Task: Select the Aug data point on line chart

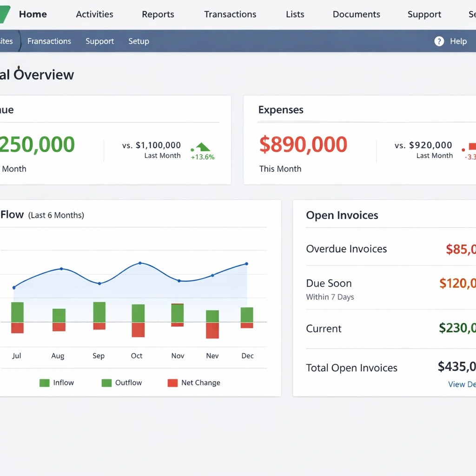Action: click(61, 269)
